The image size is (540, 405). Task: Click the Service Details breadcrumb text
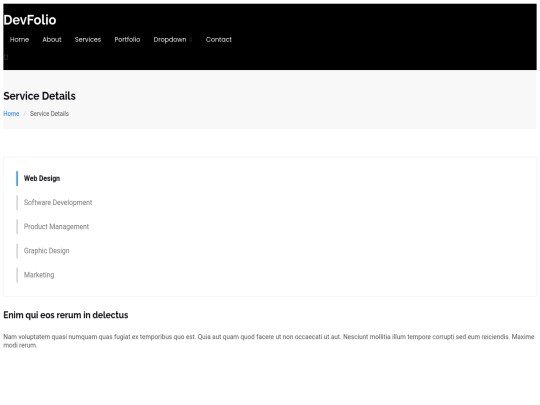49,114
